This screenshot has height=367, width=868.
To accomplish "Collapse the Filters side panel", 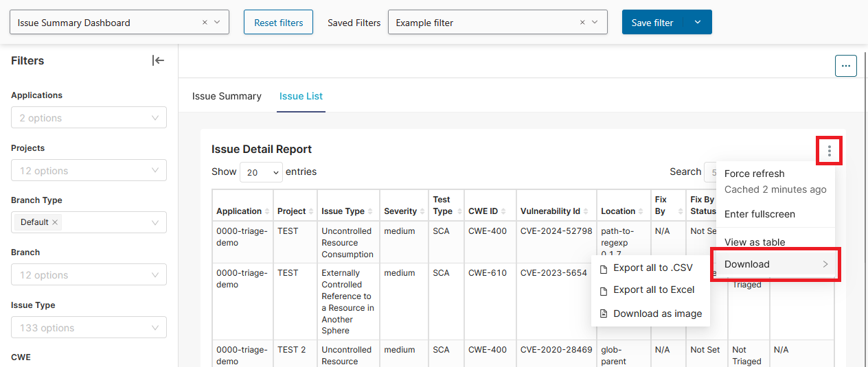I will click(x=158, y=60).
